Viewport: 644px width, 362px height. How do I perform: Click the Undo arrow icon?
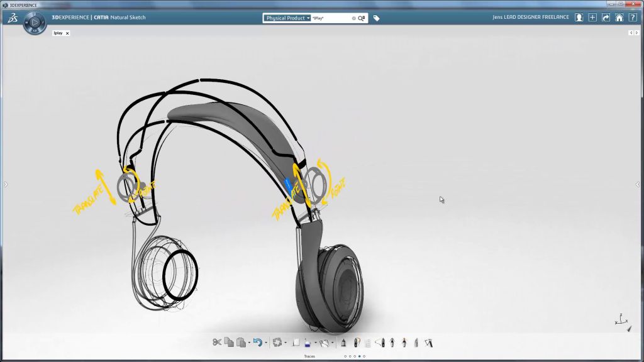point(257,343)
